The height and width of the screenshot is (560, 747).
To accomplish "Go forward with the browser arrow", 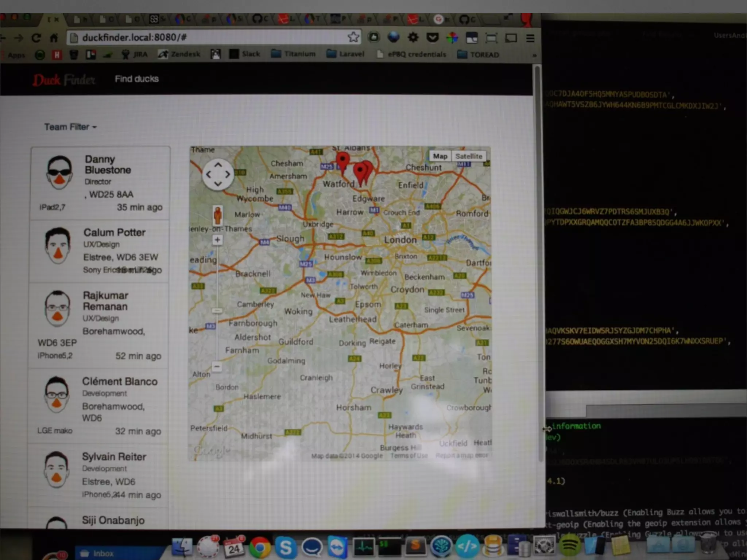I will pyautogui.click(x=19, y=38).
